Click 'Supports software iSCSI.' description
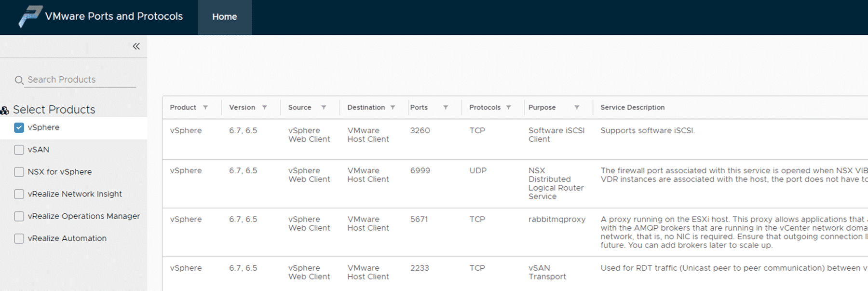Screen dimensions: 868x291 [x=648, y=131]
